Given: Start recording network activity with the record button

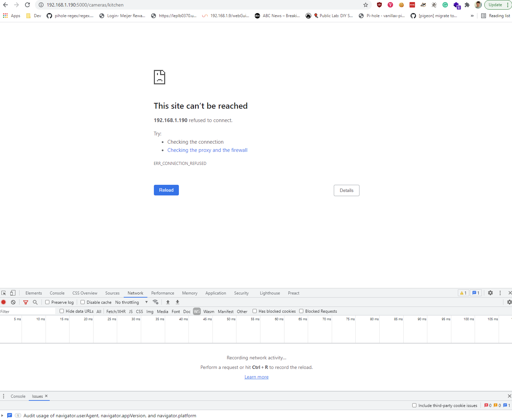Looking at the screenshot, I should [3, 302].
